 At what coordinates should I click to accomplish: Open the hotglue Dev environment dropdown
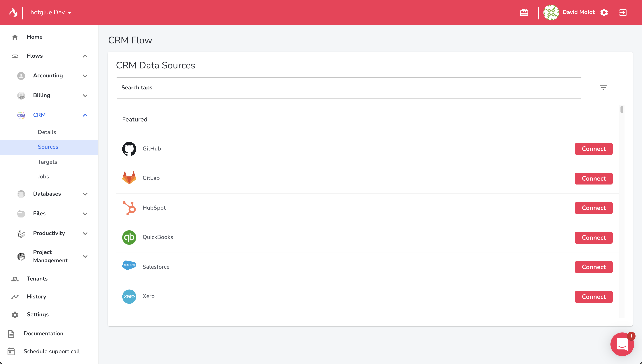51,12
